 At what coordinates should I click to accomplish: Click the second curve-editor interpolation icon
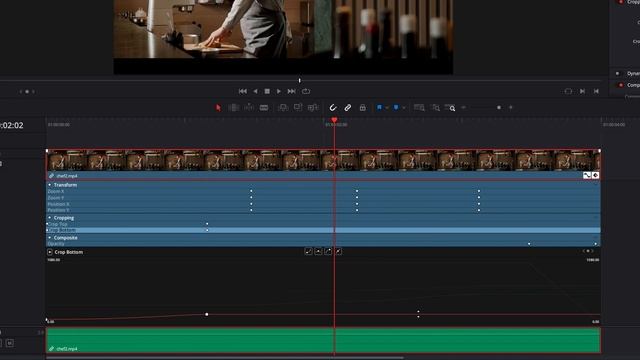click(318, 251)
